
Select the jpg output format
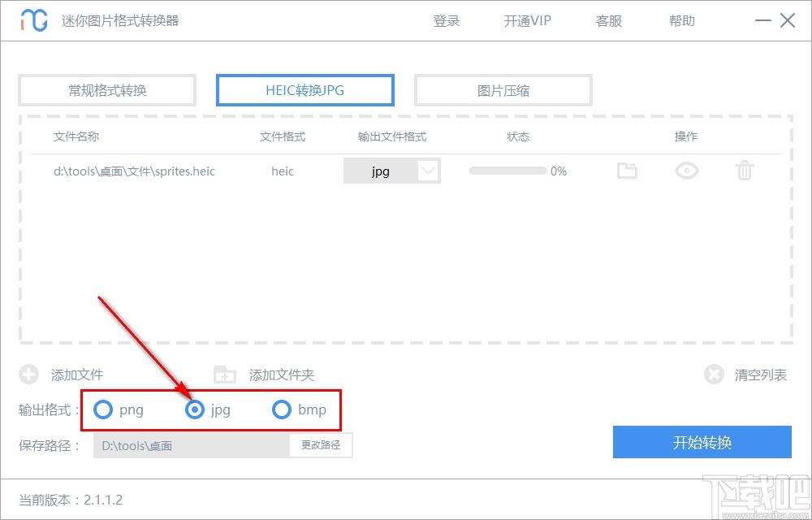tap(195, 410)
